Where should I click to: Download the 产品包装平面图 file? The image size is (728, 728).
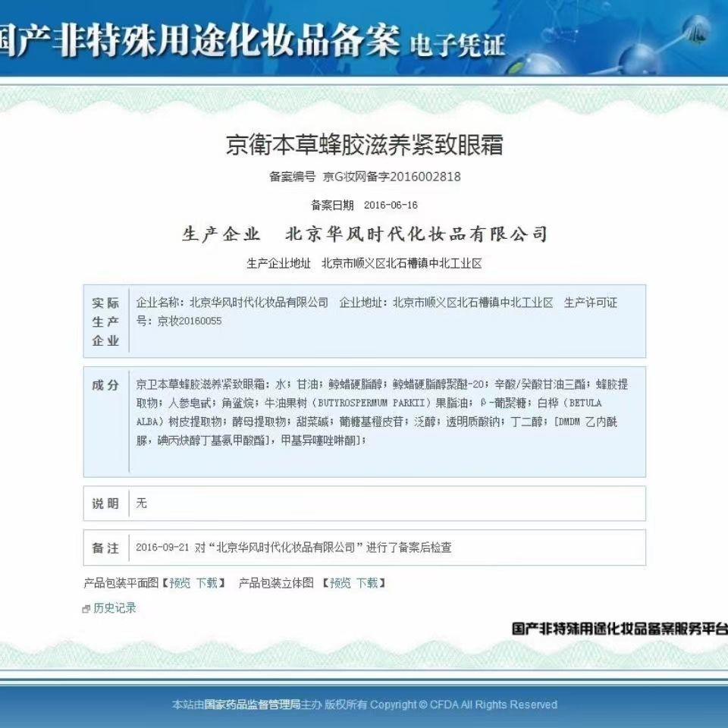click(206, 582)
